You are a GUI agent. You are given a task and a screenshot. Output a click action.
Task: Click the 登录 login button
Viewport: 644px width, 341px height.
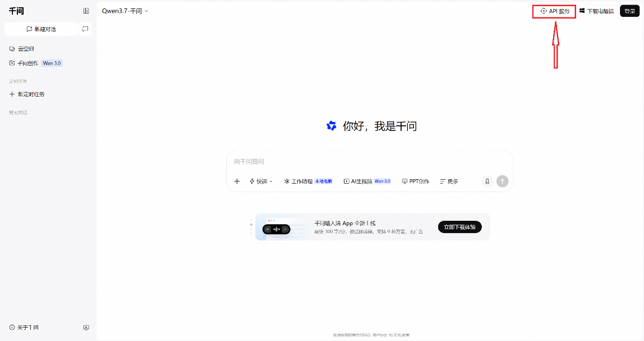click(x=629, y=12)
